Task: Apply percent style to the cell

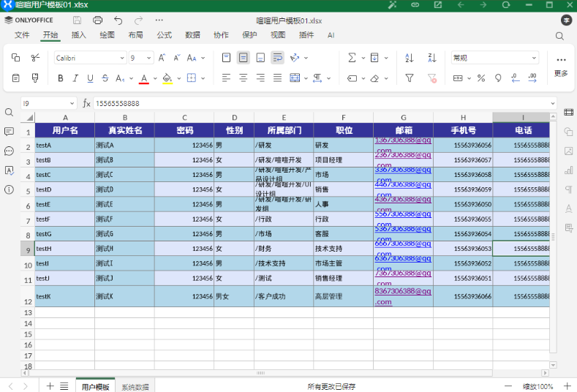Action: point(480,78)
